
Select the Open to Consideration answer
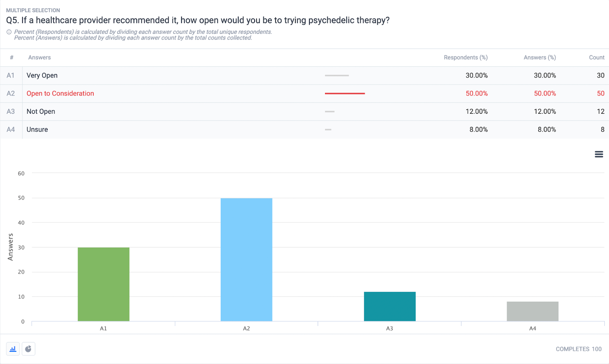coord(60,94)
